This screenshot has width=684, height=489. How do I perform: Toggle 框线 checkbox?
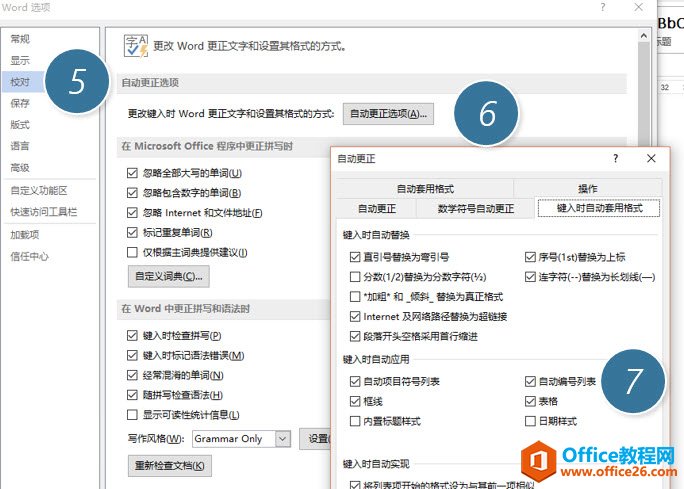tap(355, 401)
